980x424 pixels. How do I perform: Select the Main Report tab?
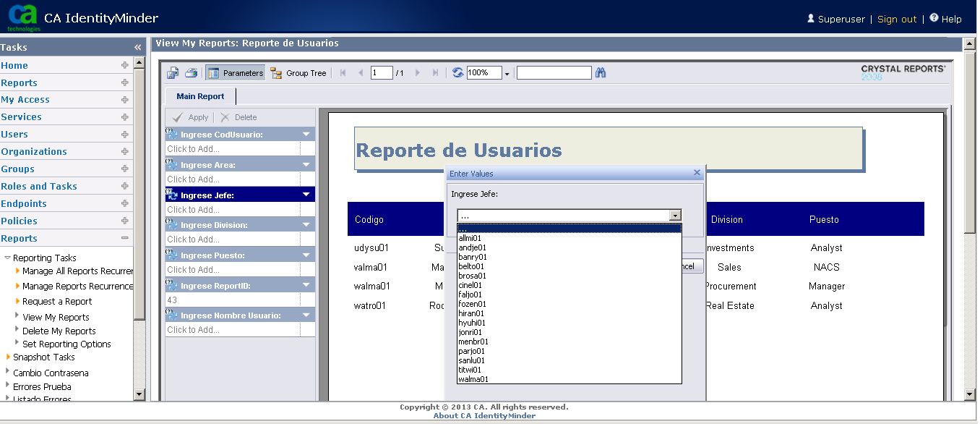pos(200,96)
